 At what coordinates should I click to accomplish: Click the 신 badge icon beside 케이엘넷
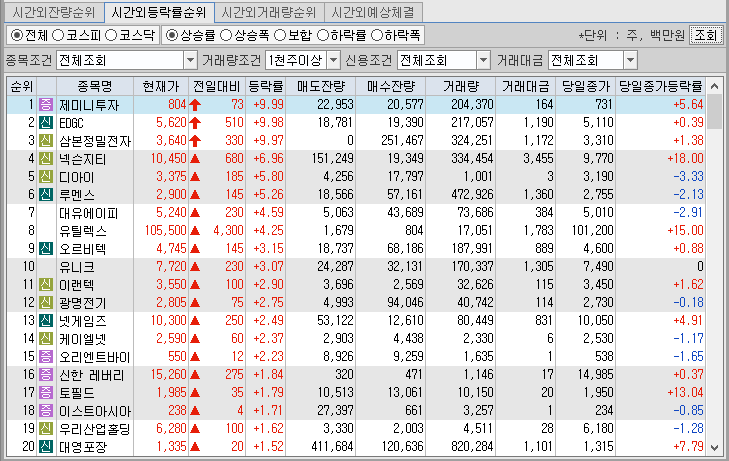(46, 338)
